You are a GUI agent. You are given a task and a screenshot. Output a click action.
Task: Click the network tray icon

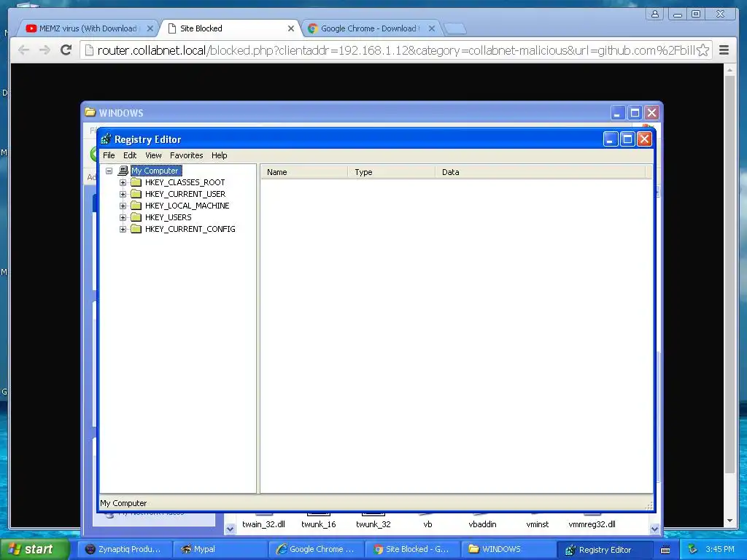(693, 550)
